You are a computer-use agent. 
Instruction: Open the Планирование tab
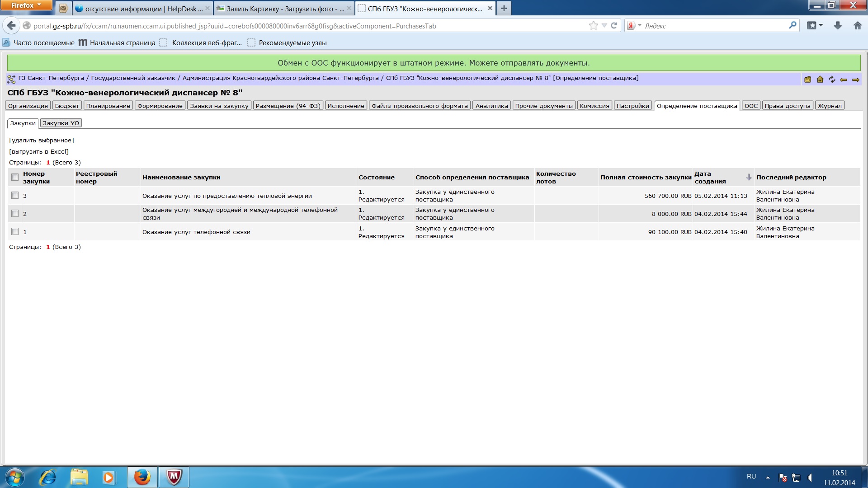pyautogui.click(x=108, y=106)
